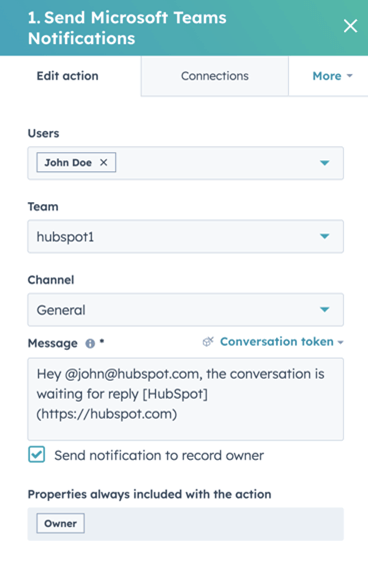This screenshot has width=368, height=567.
Task: Click 'Properties always included with the action' heading
Action: point(150,494)
